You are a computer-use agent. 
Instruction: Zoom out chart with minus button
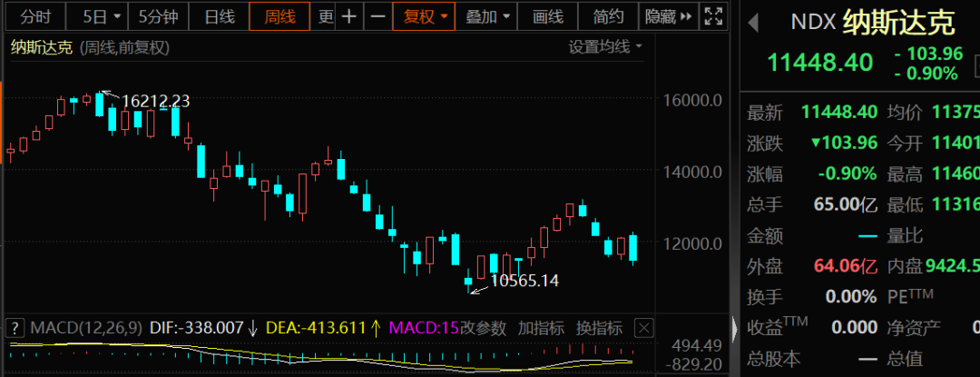[x=378, y=16]
